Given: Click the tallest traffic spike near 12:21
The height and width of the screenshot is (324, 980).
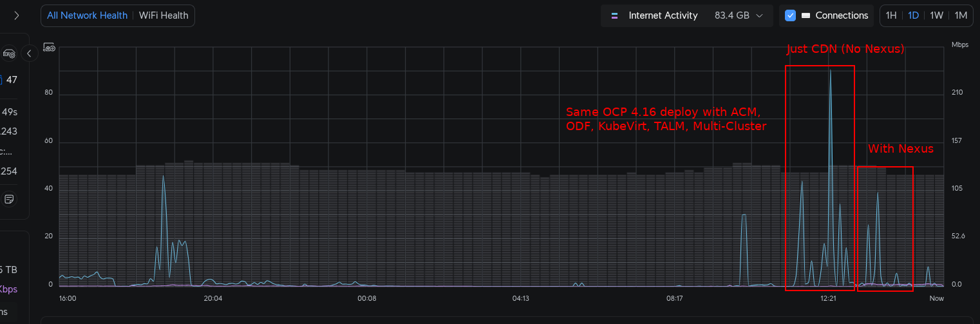Looking at the screenshot, I should pyautogui.click(x=831, y=71).
